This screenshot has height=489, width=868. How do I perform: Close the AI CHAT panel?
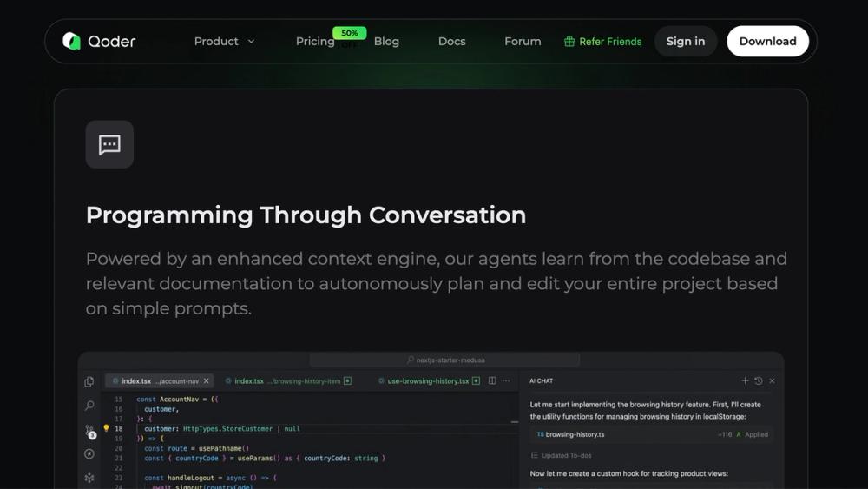coord(772,380)
